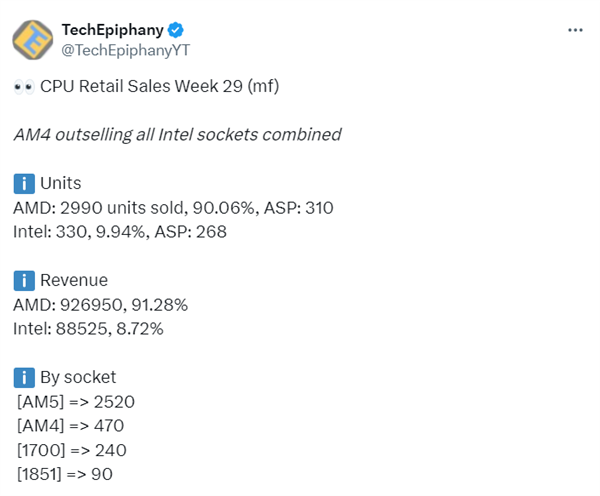Click the By socket heading text

pyautogui.click(x=78, y=377)
